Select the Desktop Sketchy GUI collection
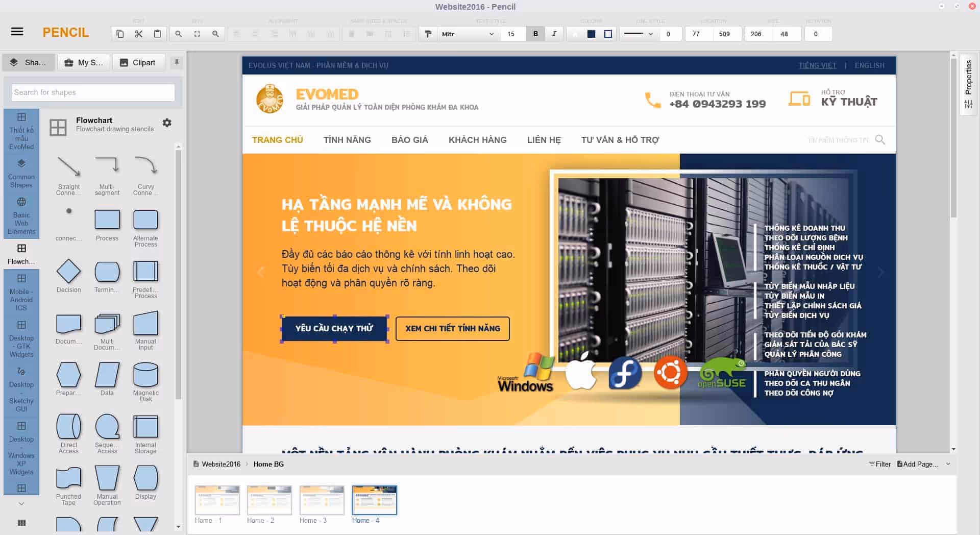 pyautogui.click(x=21, y=389)
